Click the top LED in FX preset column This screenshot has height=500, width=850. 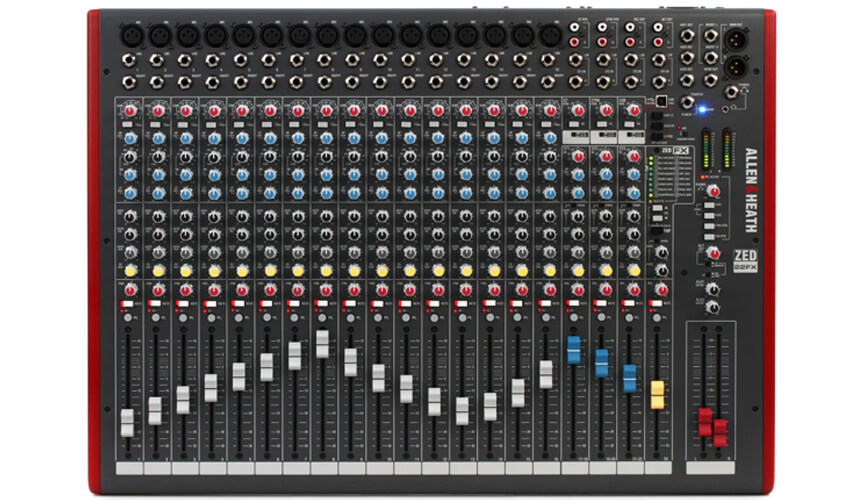pyautogui.click(x=651, y=159)
